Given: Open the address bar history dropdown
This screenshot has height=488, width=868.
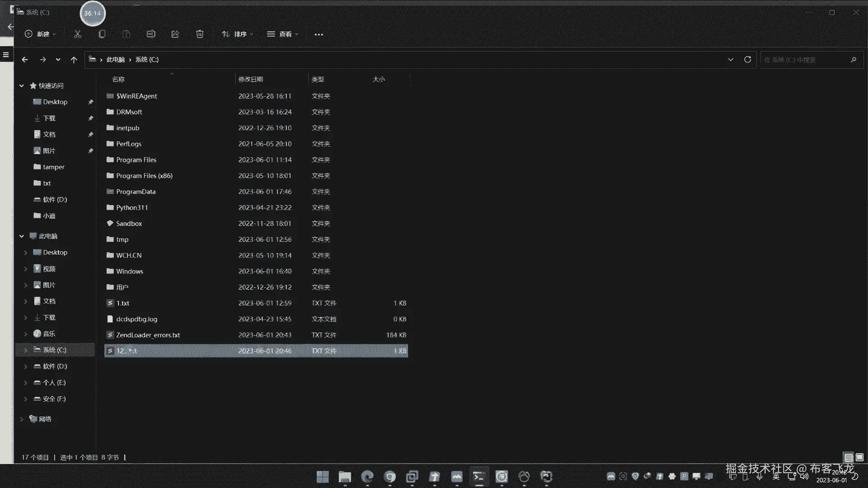Looking at the screenshot, I should pos(731,60).
